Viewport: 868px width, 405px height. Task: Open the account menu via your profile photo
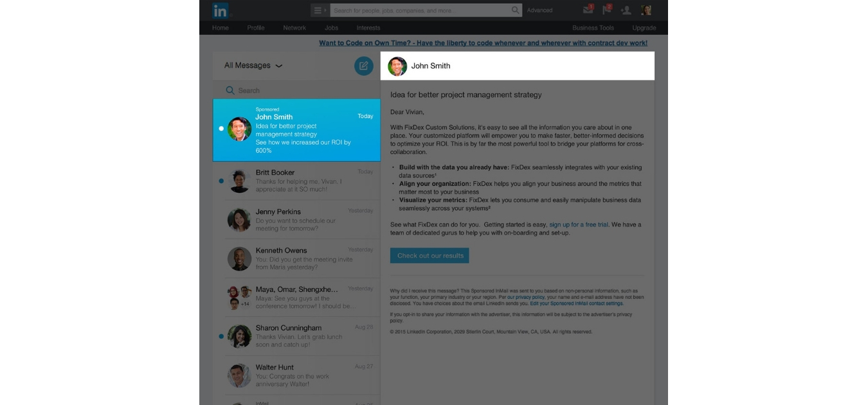pos(645,10)
